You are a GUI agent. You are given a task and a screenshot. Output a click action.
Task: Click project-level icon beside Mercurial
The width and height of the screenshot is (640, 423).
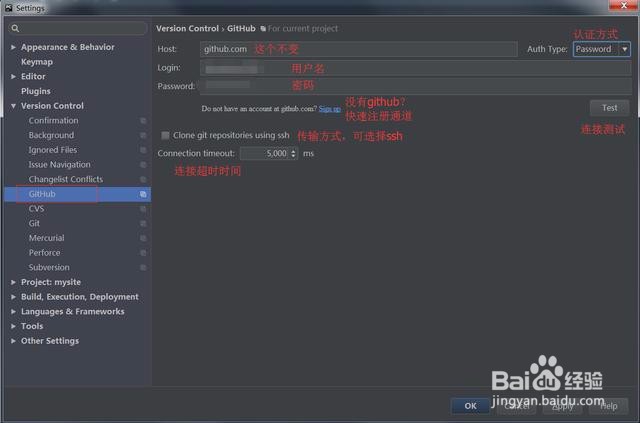pos(143,238)
